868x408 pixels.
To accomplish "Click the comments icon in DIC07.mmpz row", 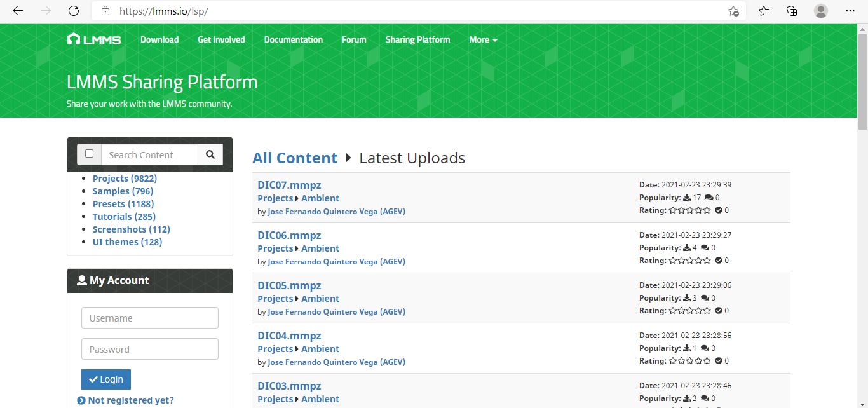I will 709,198.
